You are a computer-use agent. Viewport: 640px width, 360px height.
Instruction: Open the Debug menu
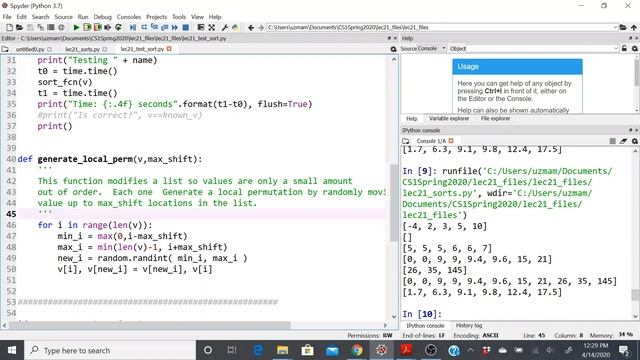(x=102, y=17)
